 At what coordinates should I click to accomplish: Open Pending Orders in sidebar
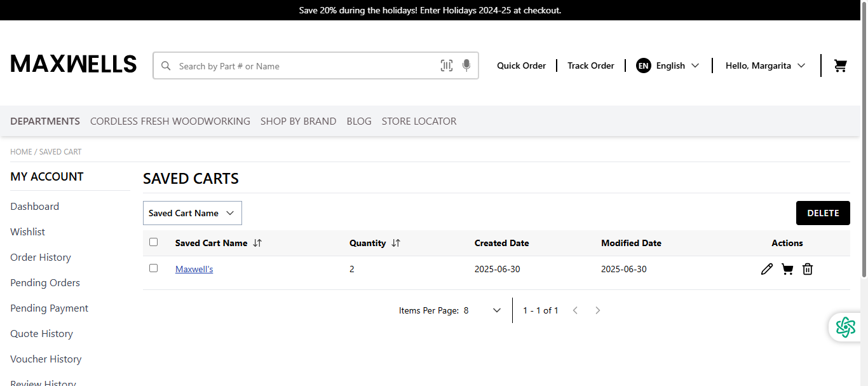click(x=45, y=282)
